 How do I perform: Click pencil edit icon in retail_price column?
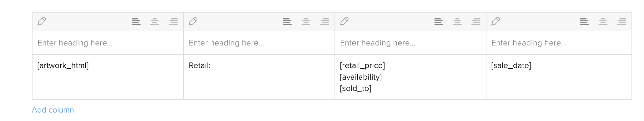345,21
